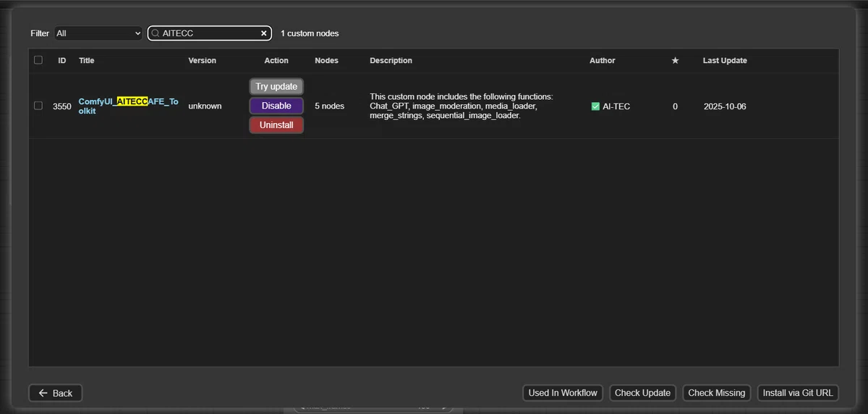Viewport: 868px width, 414px height.
Task: Click into the AITECC search field
Action: tap(210, 33)
